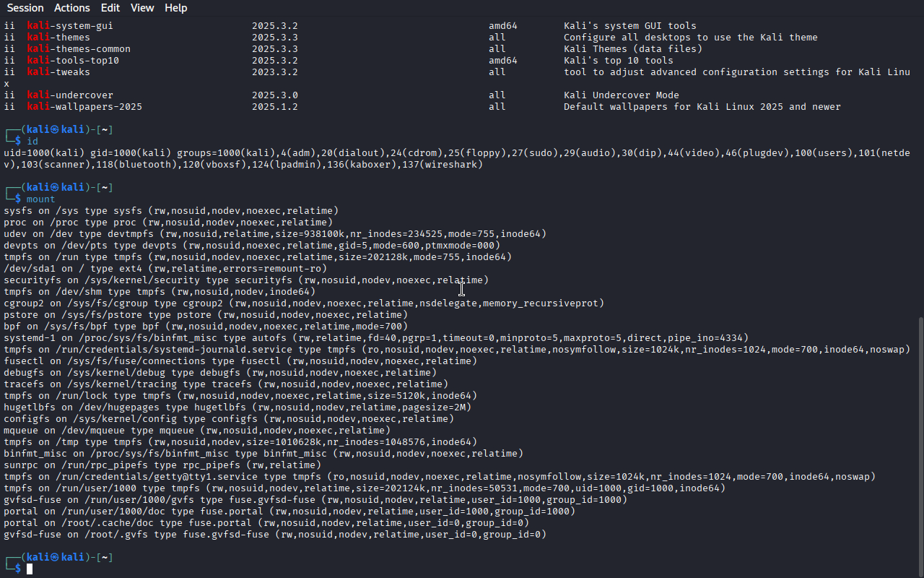
Task: Click the 'portal on /run/user/1000/doc' line
Action: point(289,512)
